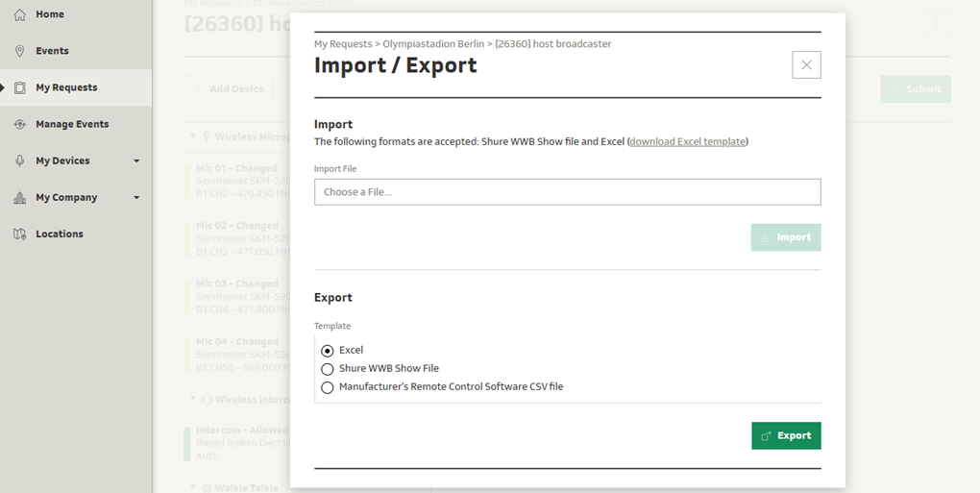Expand the My Company submenu arrow

pos(136,197)
